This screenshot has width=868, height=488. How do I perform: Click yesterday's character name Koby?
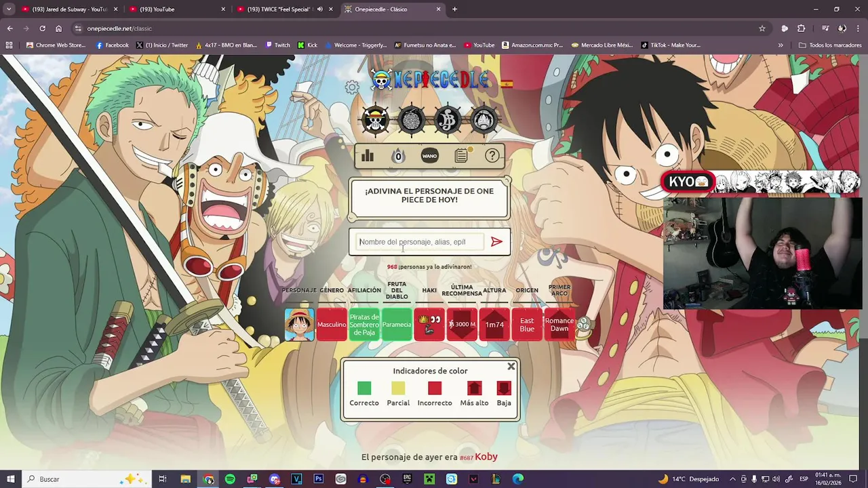[486, 457]
